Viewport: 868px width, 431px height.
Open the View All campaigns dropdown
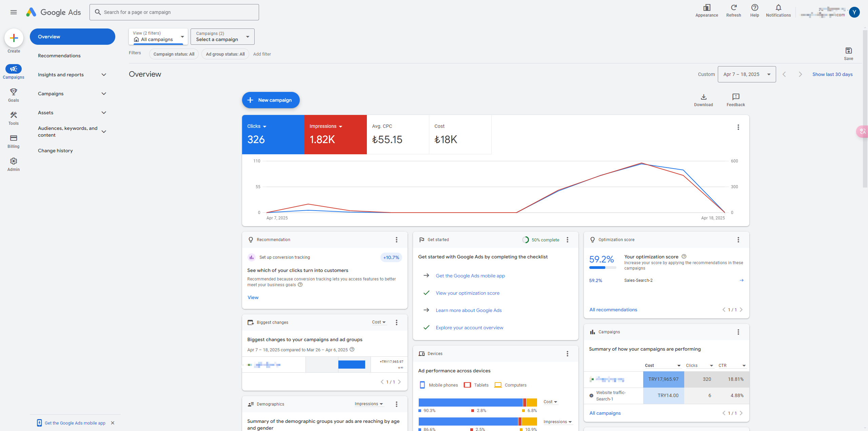pyautogui.click(x=158, y=37)
